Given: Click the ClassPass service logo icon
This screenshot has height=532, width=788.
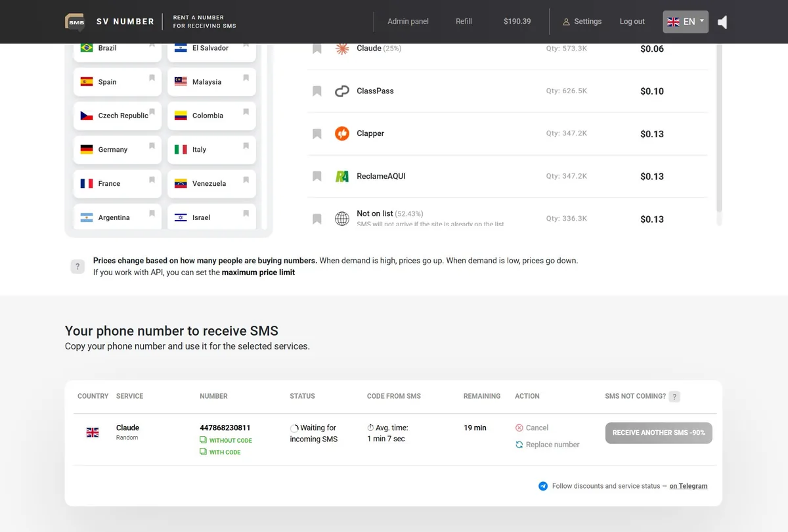Looking at the screenshot, I should pos(341,91).
